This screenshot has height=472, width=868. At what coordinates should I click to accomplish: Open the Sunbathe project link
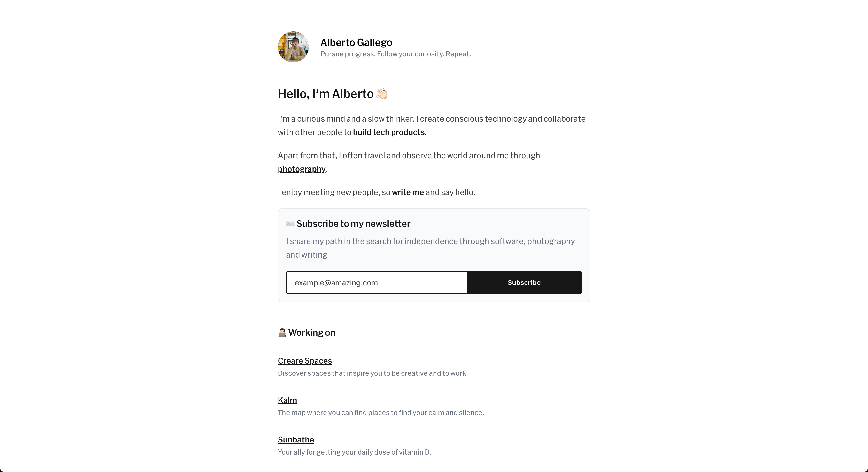click(x=295, y=439)
